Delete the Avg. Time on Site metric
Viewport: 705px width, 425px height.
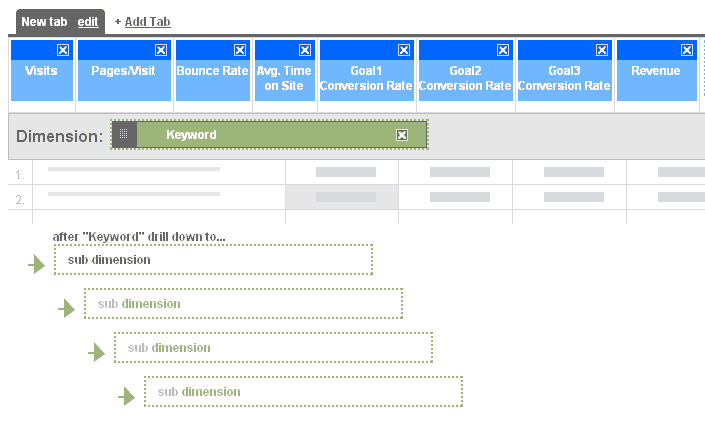[304, 50]
